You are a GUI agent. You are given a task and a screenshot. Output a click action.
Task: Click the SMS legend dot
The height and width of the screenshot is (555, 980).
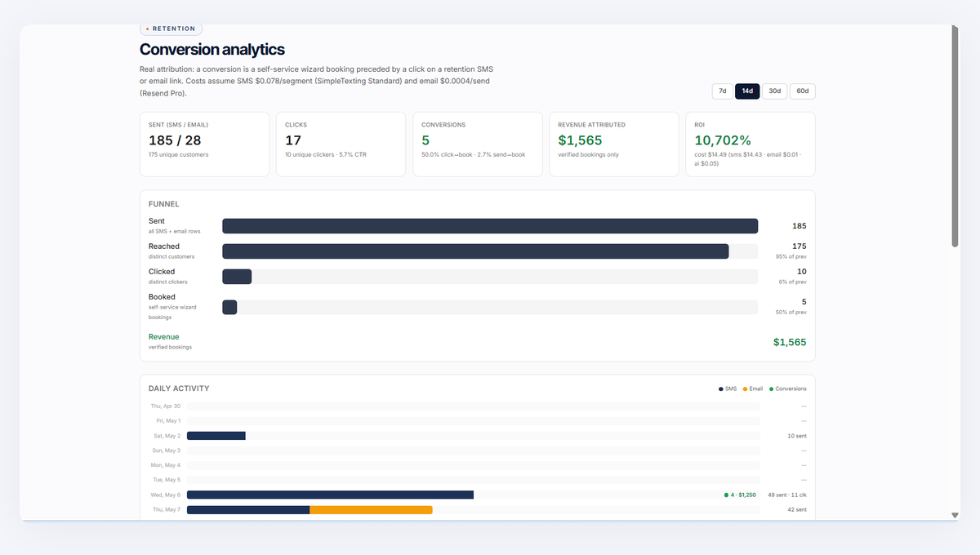721,388
